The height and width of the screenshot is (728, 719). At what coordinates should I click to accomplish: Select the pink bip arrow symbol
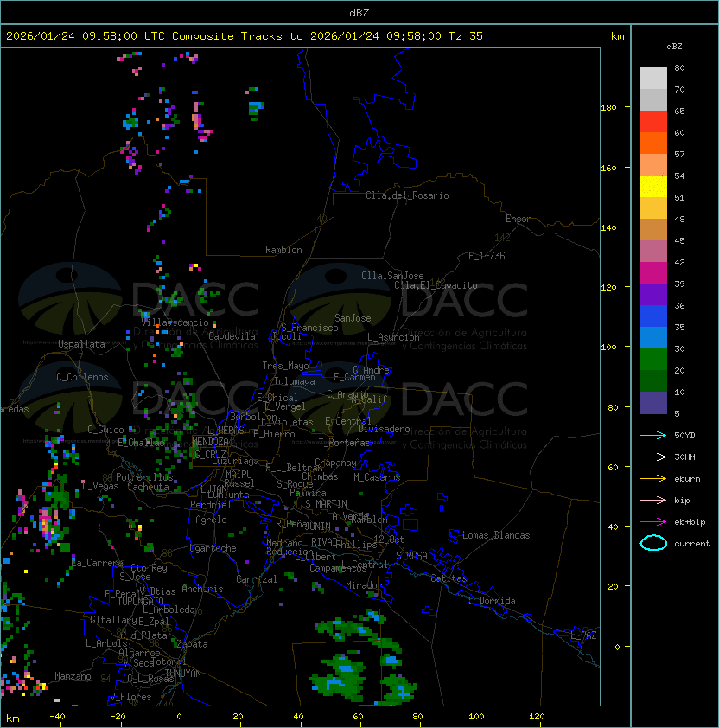click(653, 500)
